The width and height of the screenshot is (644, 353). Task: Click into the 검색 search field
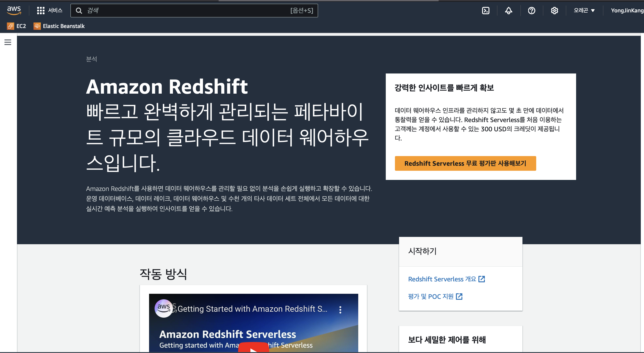pos(188,11)
